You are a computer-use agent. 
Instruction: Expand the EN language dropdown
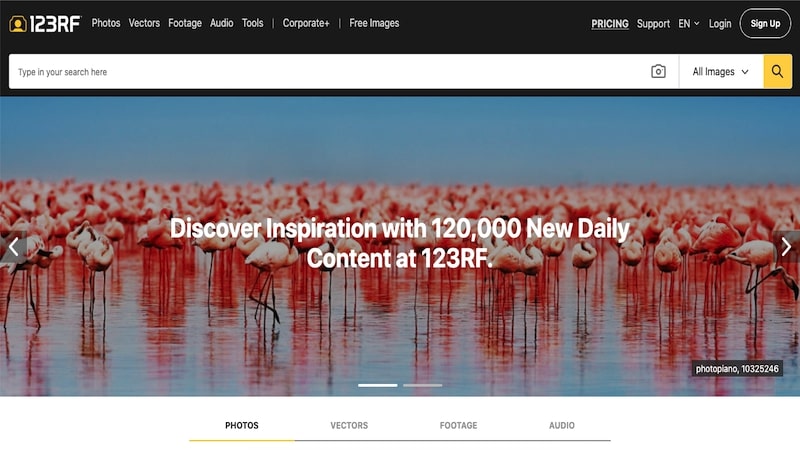point(688,23)
